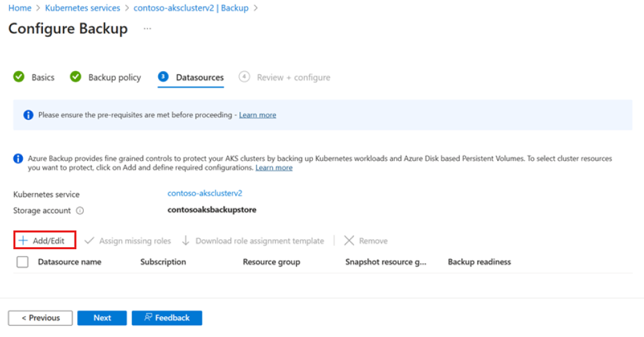Open Learn more link after Azure Backup description
Image resolution: width=644 pixels, height=337 pixels.
[274, 167]
